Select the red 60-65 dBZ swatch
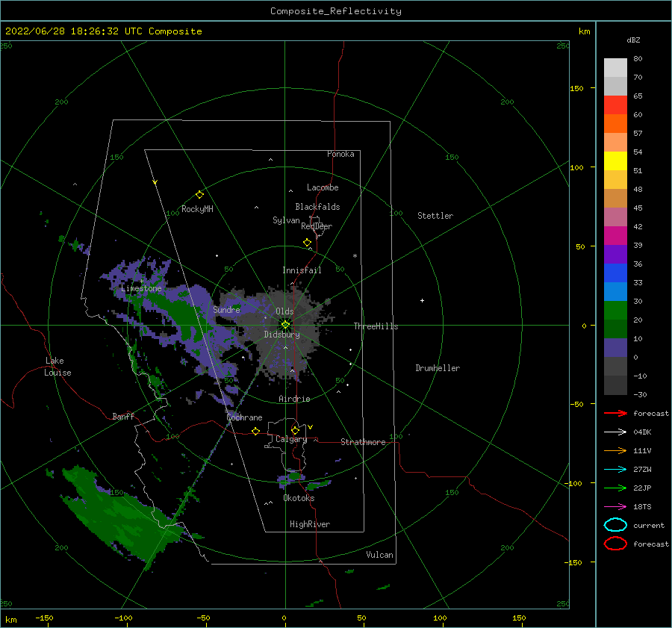 pos(615,105)
